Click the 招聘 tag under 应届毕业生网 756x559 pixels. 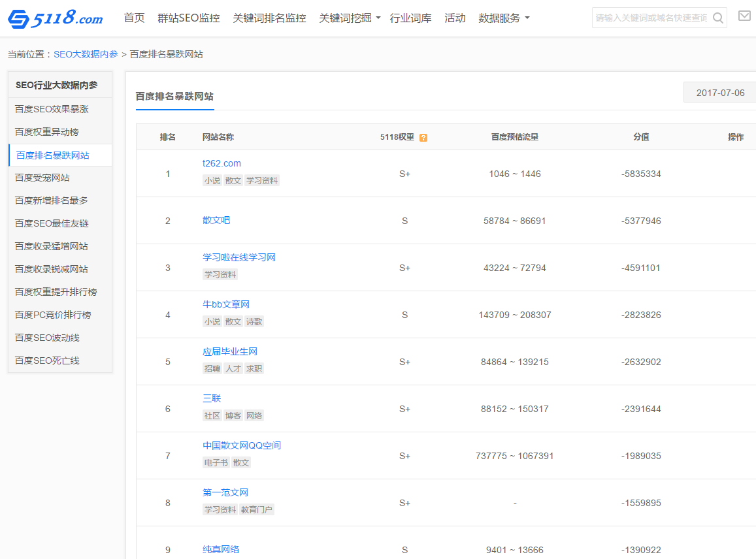pyautogui.click(x=212, y=369)
